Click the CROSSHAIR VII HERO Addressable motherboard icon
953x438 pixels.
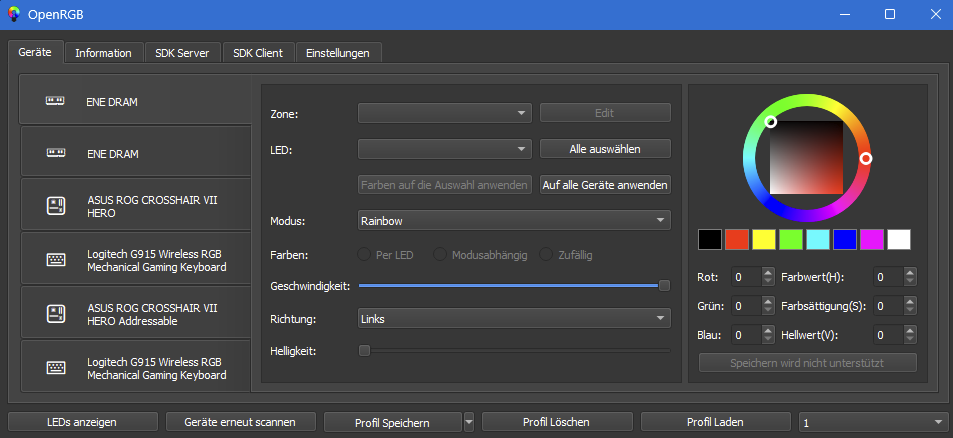click(56, 314)
